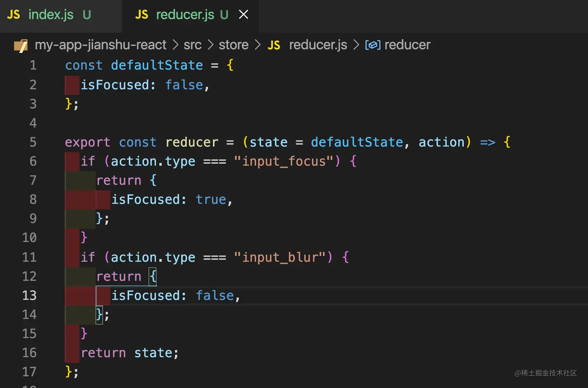Screen dimensions: 588x388
Task: Click the JS icon on index.js tab
Action: [x=14, y=15]
